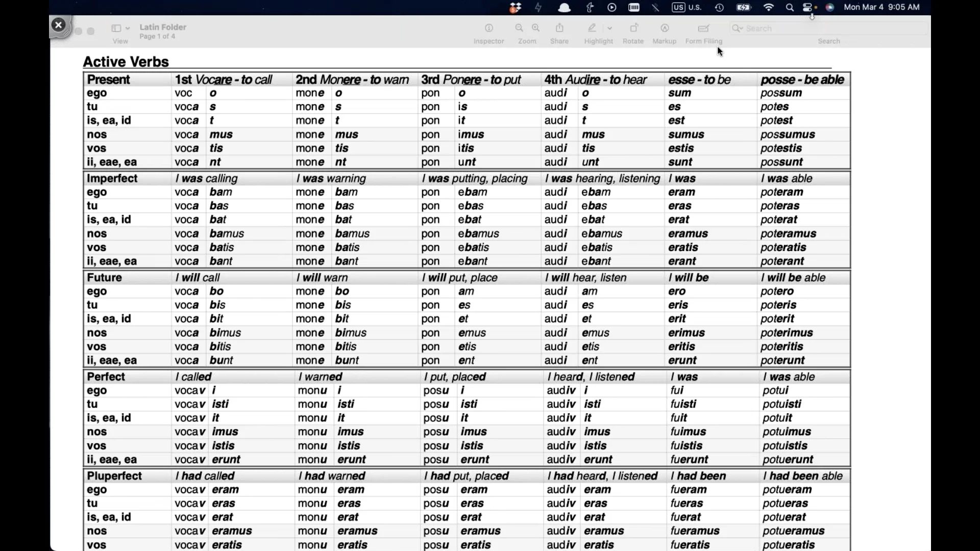Open macOS Control Center
This screenshot has height=551, width=980.
[x=808, y=7]
